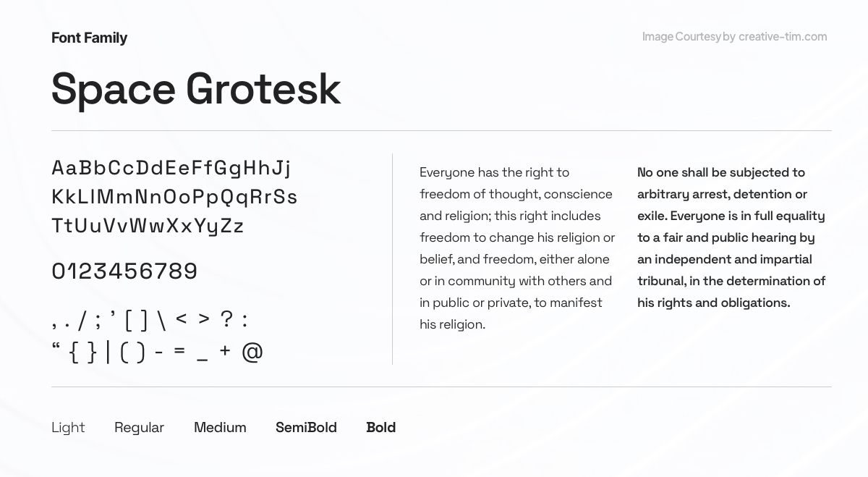Click the paragraph beginning 'Everyone has the right'
This screenshot has width=868, height=477.
[516, 248]
